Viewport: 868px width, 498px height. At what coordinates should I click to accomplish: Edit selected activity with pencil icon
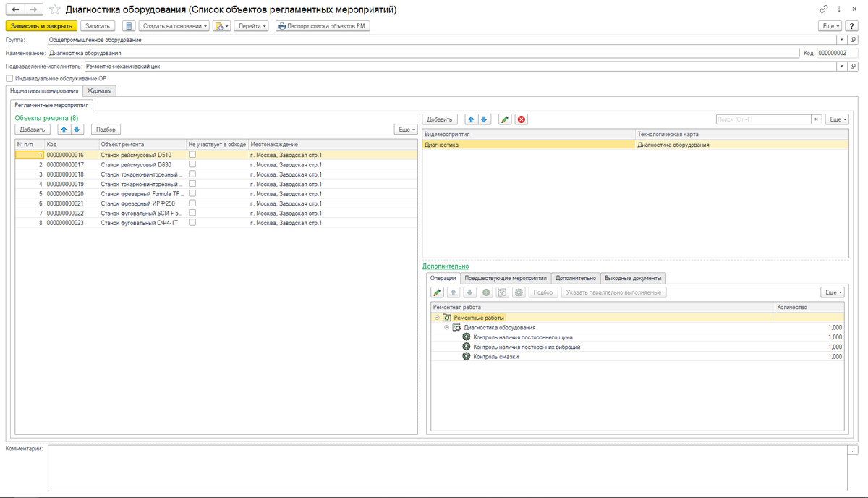tap(506, 119)
